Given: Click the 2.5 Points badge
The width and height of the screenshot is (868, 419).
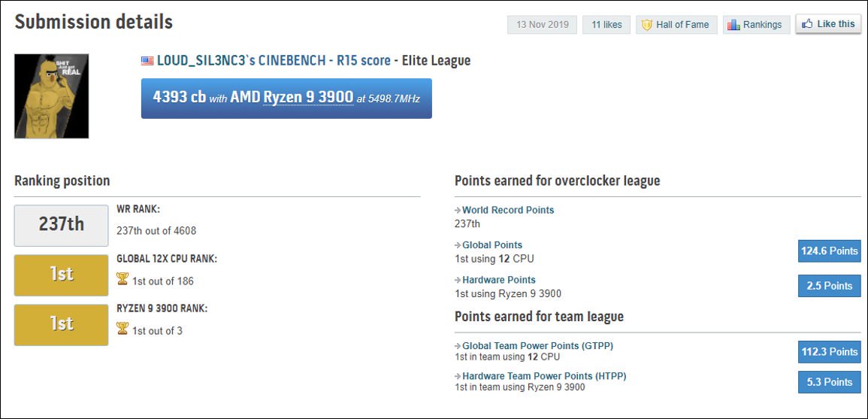Looking at the screenshot, I should click(x=829, y=286).
